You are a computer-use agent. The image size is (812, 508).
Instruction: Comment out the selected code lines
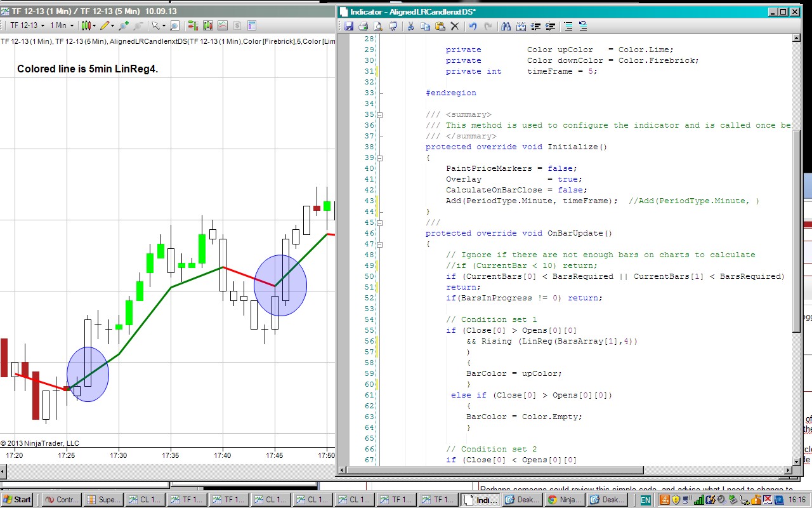pyautogui.click(x=568, y=26)
